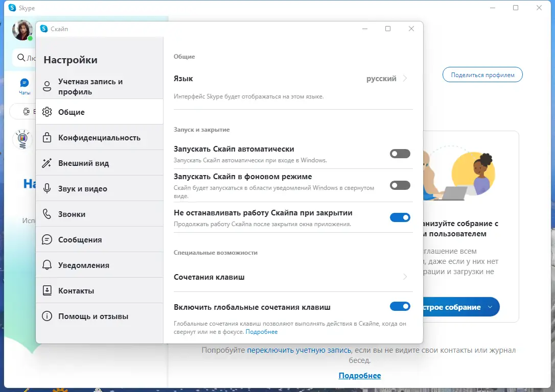
Task: Click the Подробнее link in global shortcuts description
Action: click(262, 332)
